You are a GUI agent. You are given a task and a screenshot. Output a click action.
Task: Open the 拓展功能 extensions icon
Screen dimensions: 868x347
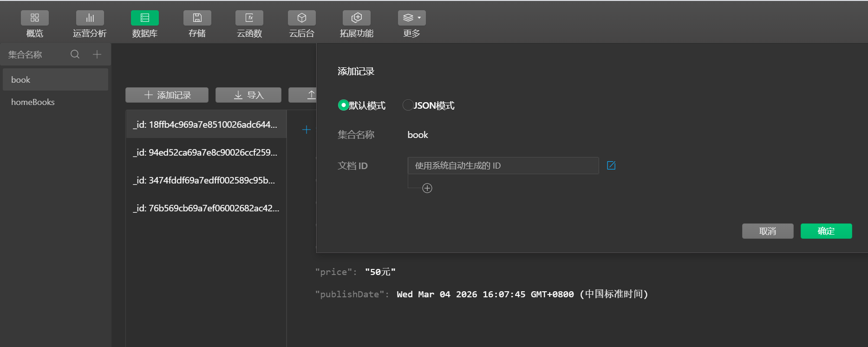click(x=357, y=18)
